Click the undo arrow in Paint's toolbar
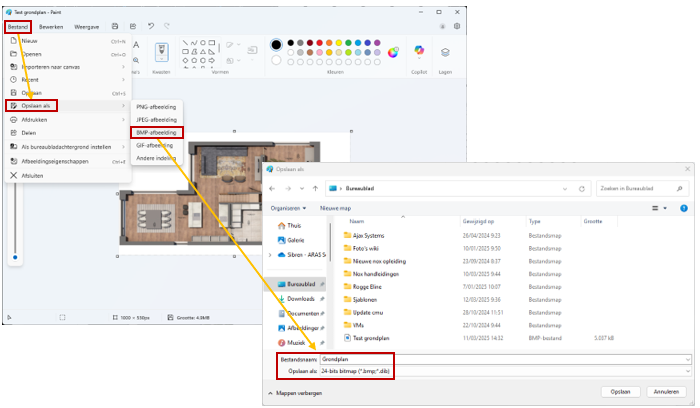Viewport: 700px width, 408px height. pyautogui.click(x=150, y=25)
